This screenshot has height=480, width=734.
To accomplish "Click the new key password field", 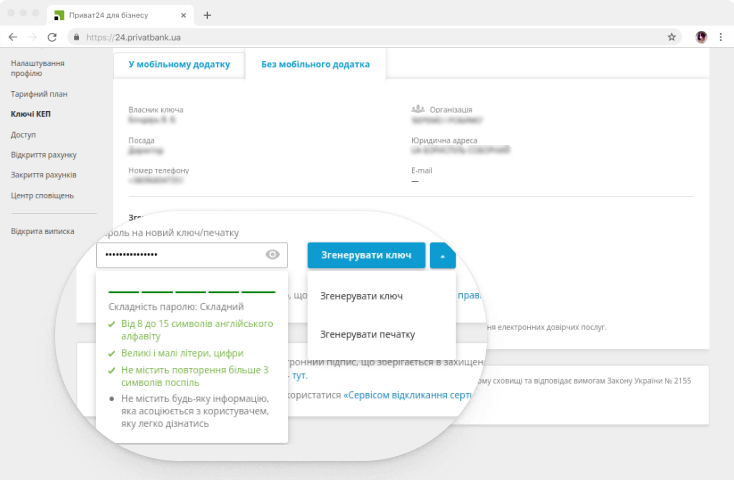I will pyautogui.click(x=180, y=255).
